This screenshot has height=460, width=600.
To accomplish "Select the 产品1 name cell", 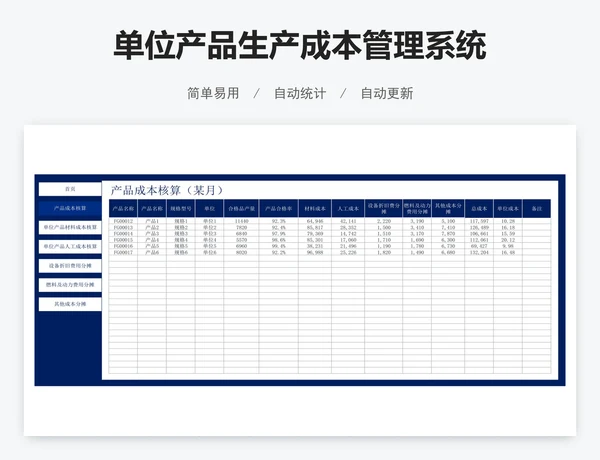I will click(152, 221).
